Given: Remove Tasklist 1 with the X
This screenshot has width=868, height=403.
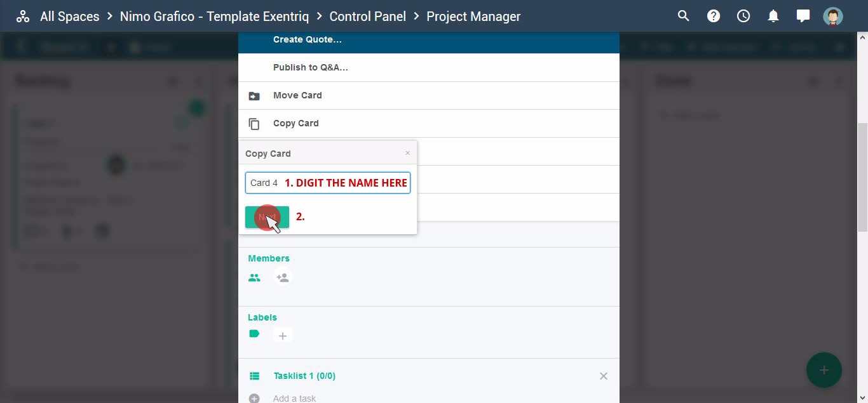Looking at the screenshot, I should tap(604, 376).
